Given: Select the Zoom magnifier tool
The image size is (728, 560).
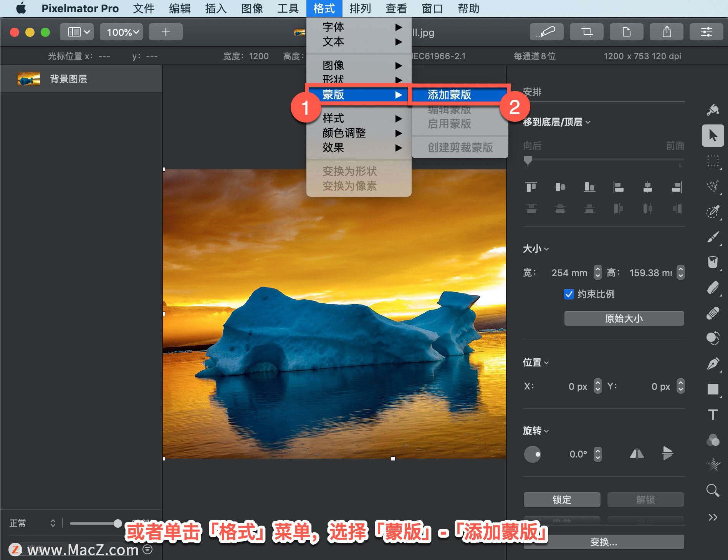Looking at the screenshot, I should pos(713,490).
